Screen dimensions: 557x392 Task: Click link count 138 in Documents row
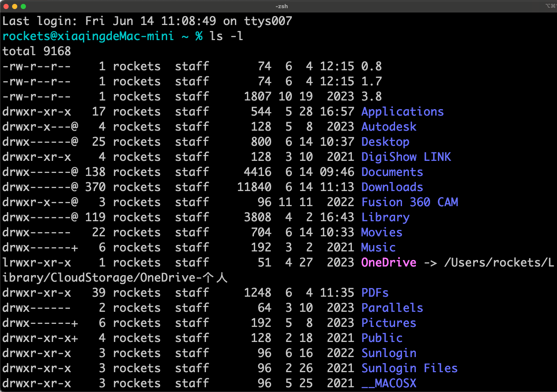click(95, 172)
